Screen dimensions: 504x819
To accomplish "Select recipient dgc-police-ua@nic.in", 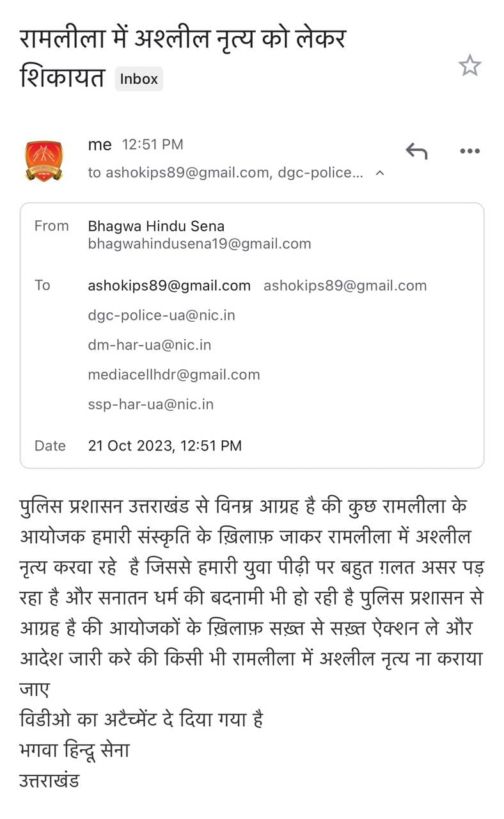I will [161, 315].
